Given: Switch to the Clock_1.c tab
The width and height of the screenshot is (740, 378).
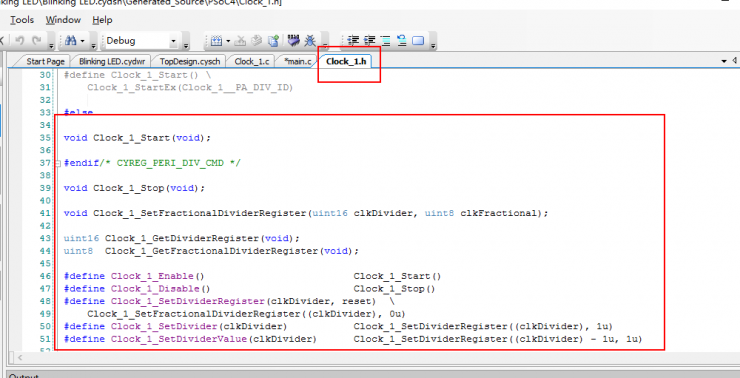Looking at the screenshot, I should (252, 61).
